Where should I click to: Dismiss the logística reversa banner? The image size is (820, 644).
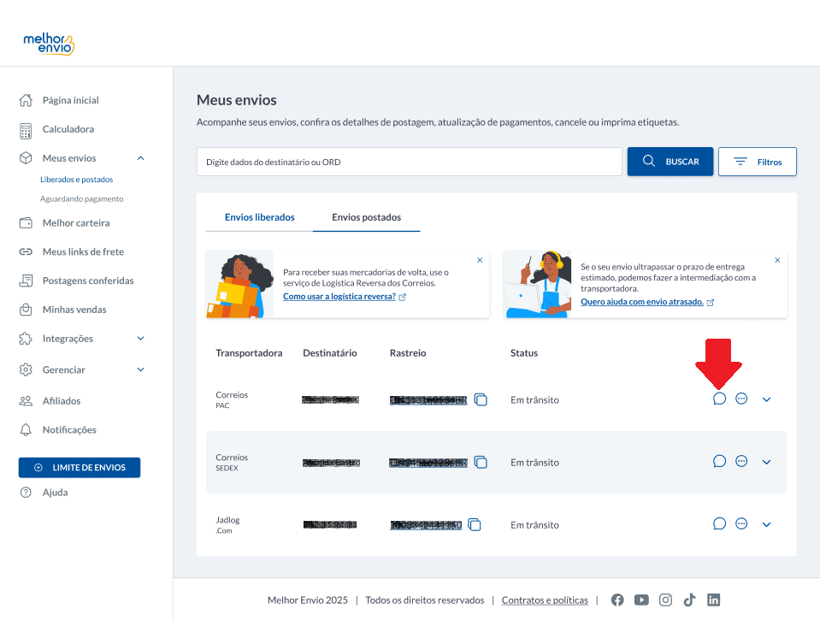(480, 260)
